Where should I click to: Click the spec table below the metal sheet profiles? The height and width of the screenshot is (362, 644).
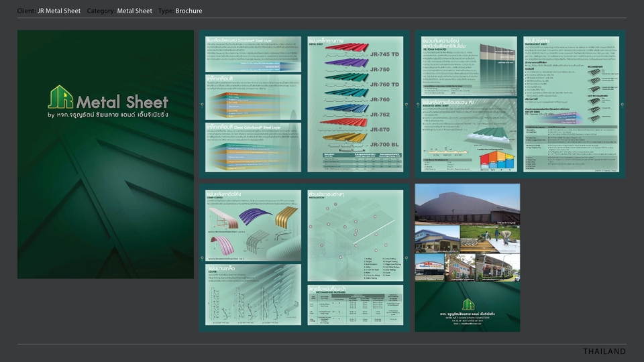pos(362,160)
